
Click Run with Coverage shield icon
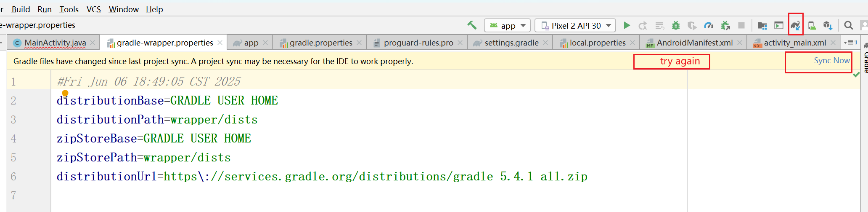point(692,26)
